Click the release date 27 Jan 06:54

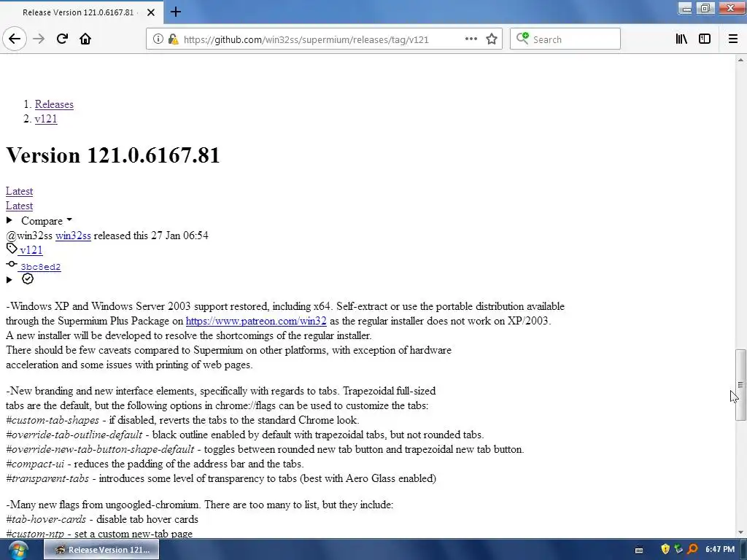(179, 236)
